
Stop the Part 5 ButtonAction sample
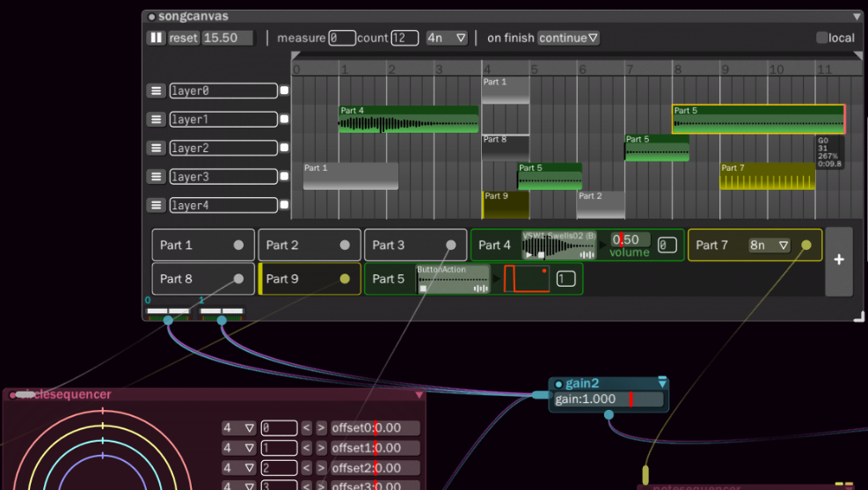pyautogui.click(x=424, y=289)
